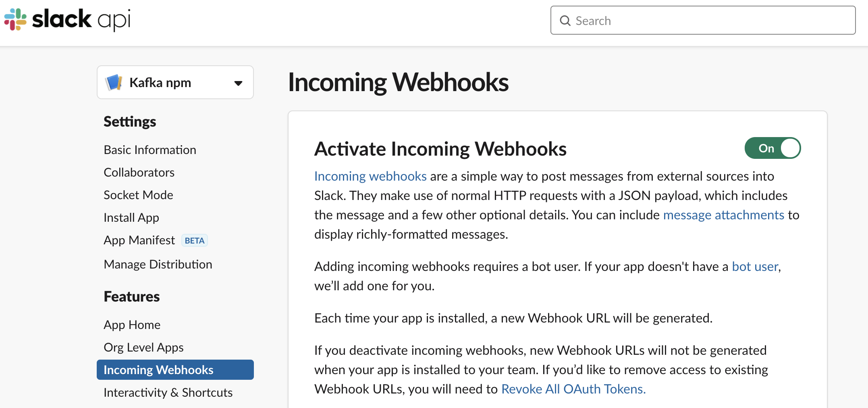The width and height of the screenshot is (868, 408).
Task: Open Interactivity & Shortcuts
Action: 168,392
